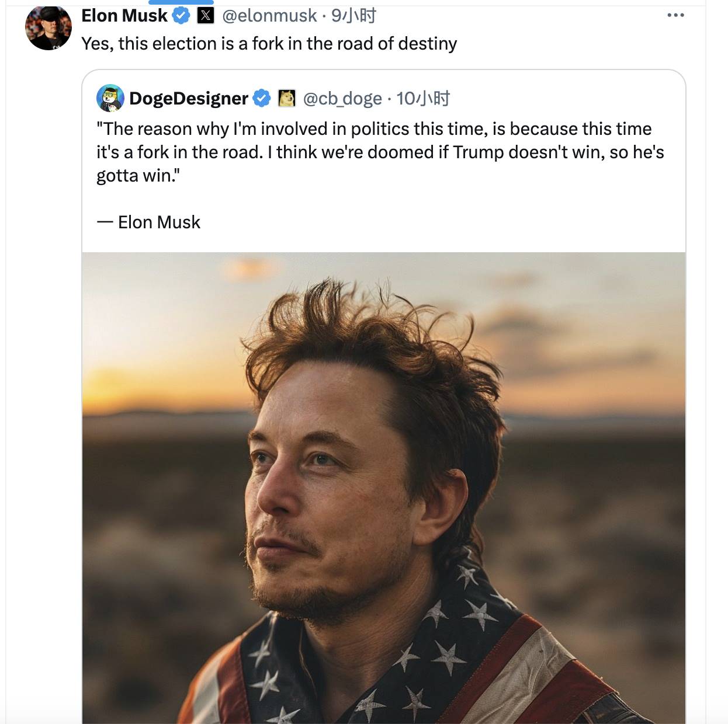Open DogeDesigner's round profile avatar
The image size is (728, 724).
[x=110, y=98]
